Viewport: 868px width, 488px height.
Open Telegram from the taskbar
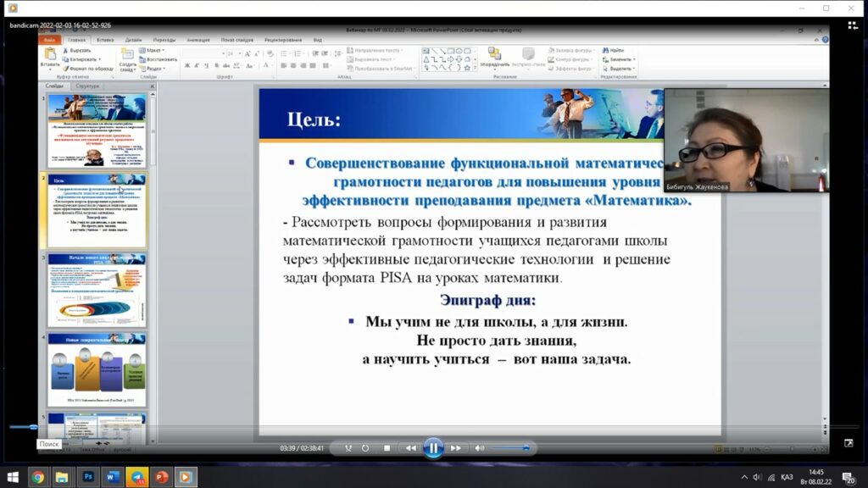coord(136,476)
